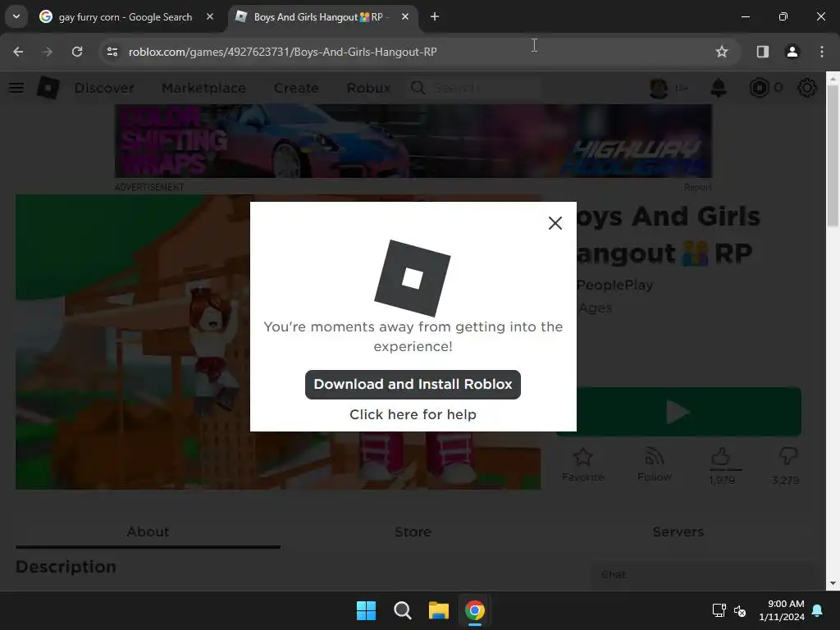Follow this experience

[654, 464]
